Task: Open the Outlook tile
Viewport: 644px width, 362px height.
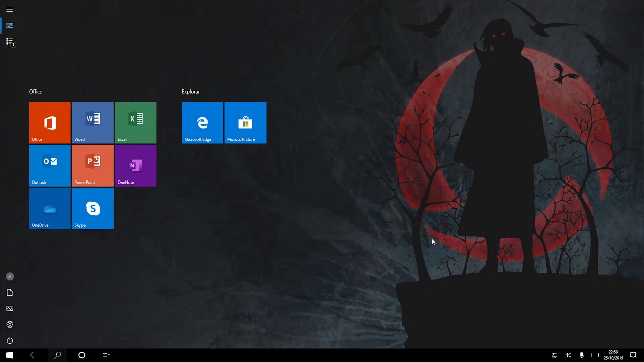Action: 50,165
